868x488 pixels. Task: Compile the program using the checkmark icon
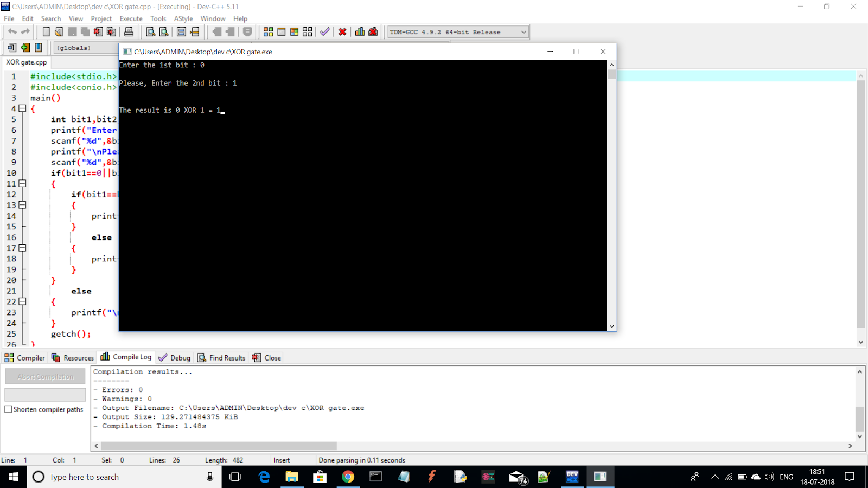click(324, 31)
